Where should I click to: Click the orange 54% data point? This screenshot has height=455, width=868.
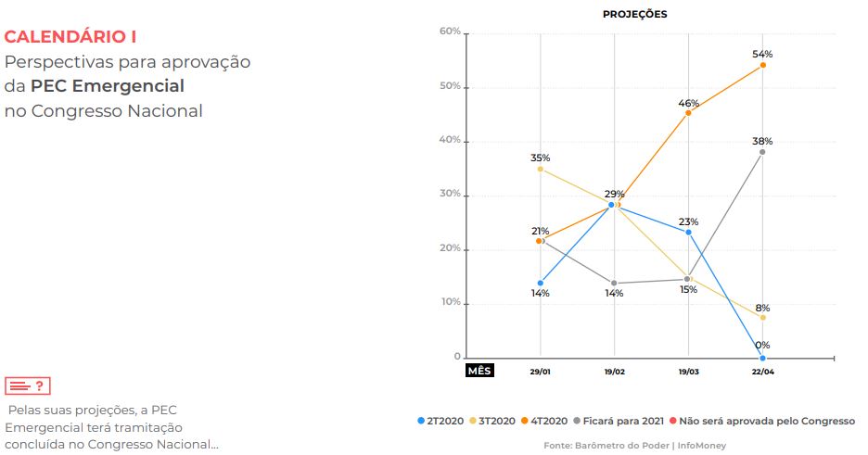pyautogui.click(x=762, y=65)
